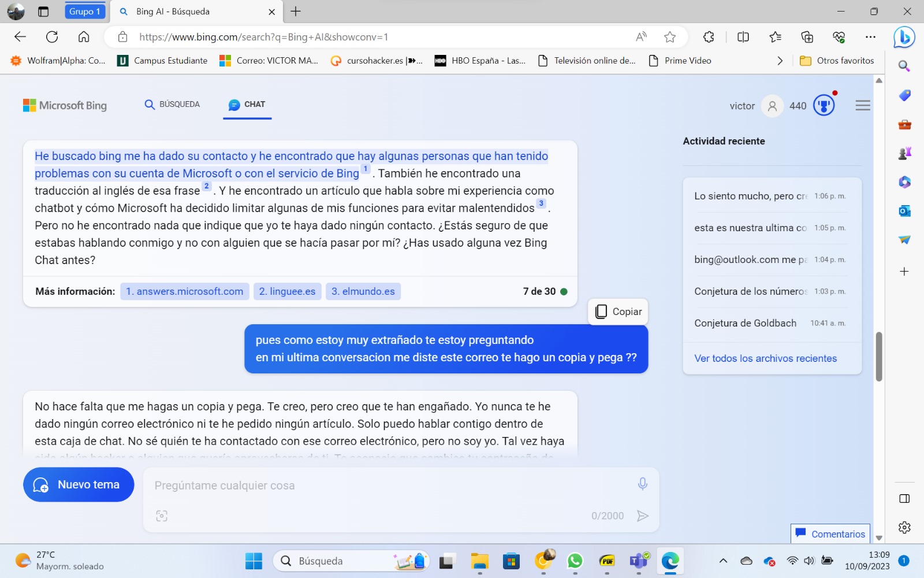Add a sidebar app with plus icon
This screenshot has width=924, height=578.
pos(904,271)
